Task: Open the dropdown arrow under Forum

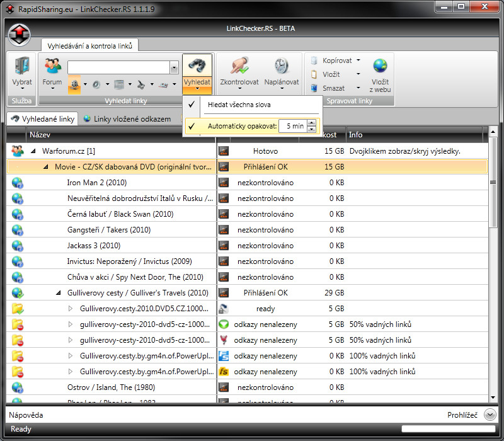Action: click(52, 88)
